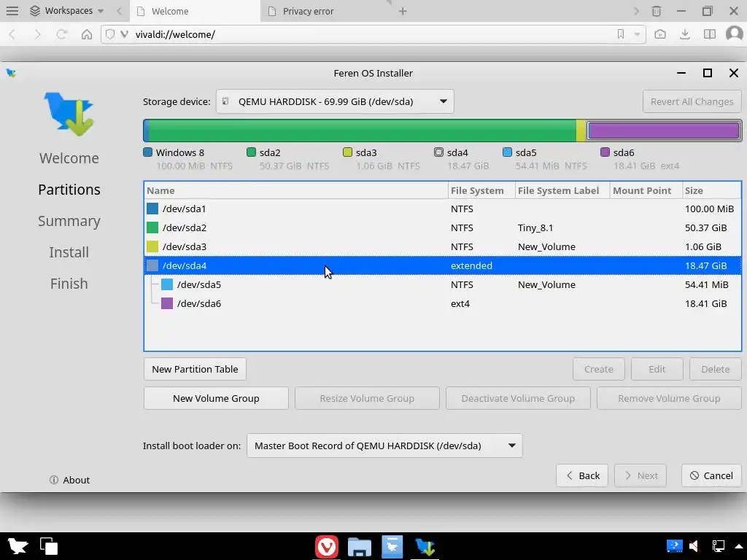Sort by the Mount Point column header

point(646,190)
